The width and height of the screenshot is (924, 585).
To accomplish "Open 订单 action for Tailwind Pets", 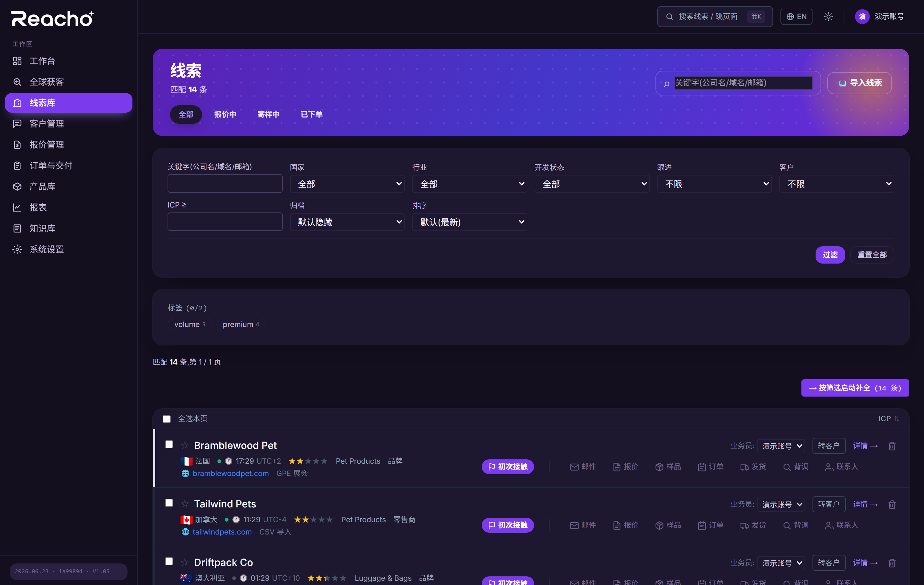I will pyautogui.click(x=711, y=525).
